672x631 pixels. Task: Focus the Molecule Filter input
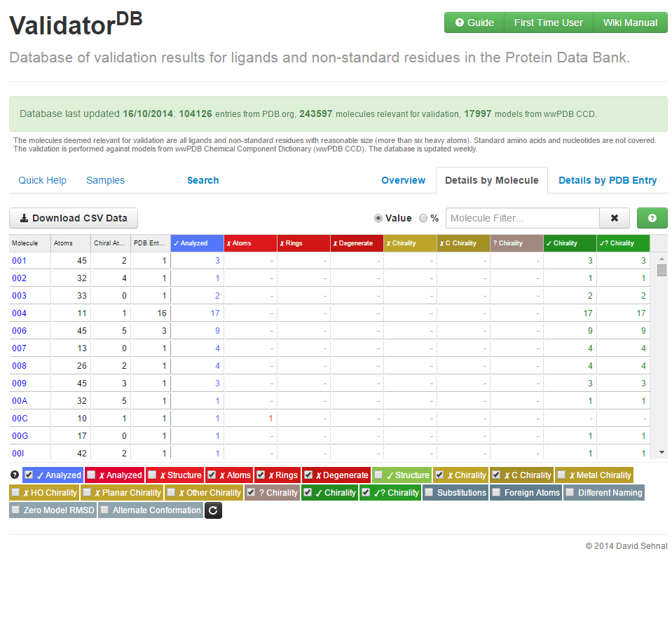pyautogui.click(x=523, y=218)
